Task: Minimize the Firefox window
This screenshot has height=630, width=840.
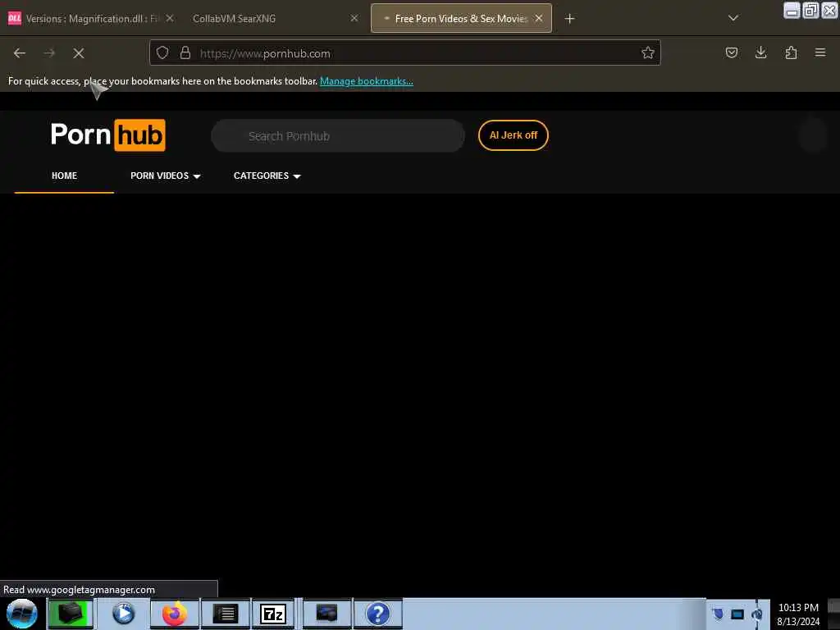Action: pyautogui.click(x=792, y=10)
